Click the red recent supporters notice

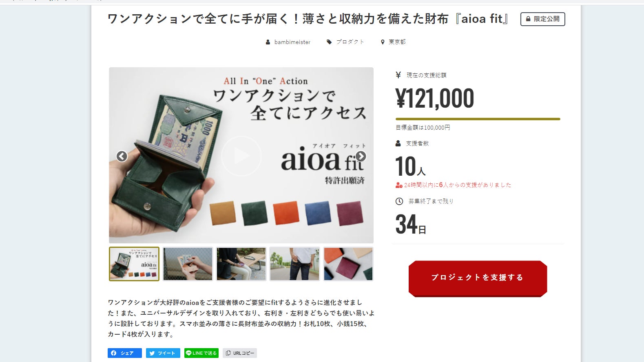[453, 185]
